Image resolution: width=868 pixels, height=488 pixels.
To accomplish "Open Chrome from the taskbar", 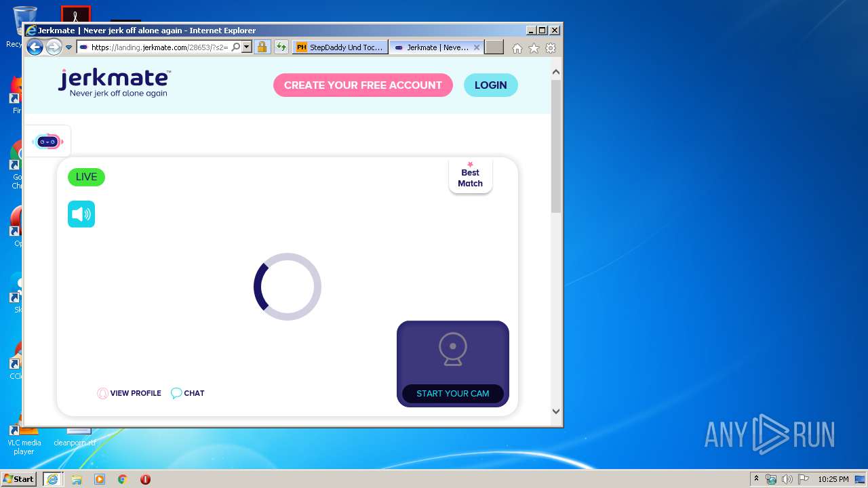I will click(123, 479).
